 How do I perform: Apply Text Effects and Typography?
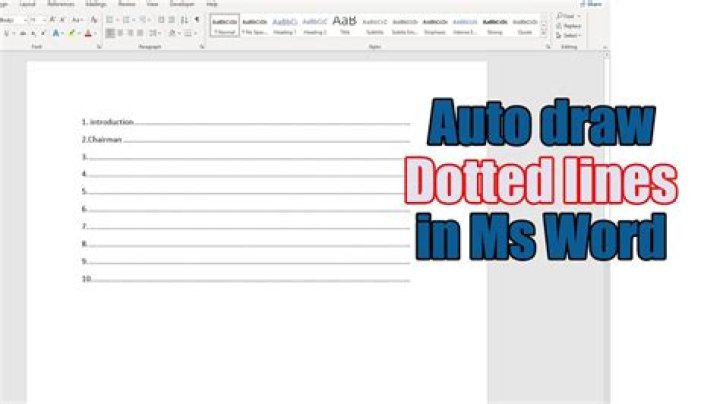(56, 34)
